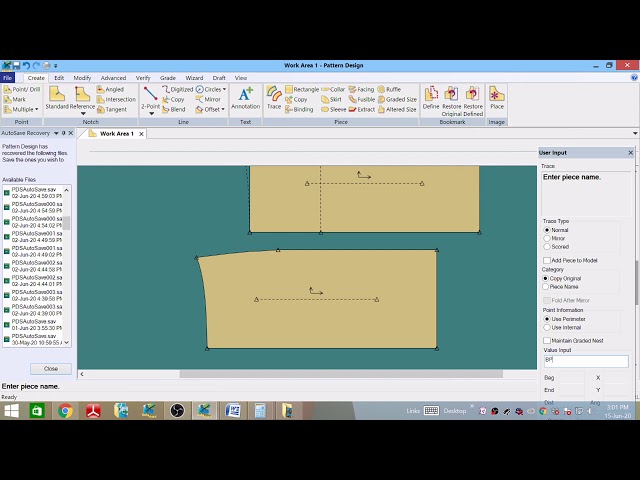Choose the Reference notch tool
This screenshot has width=640, height=480.
pos(82,98)
